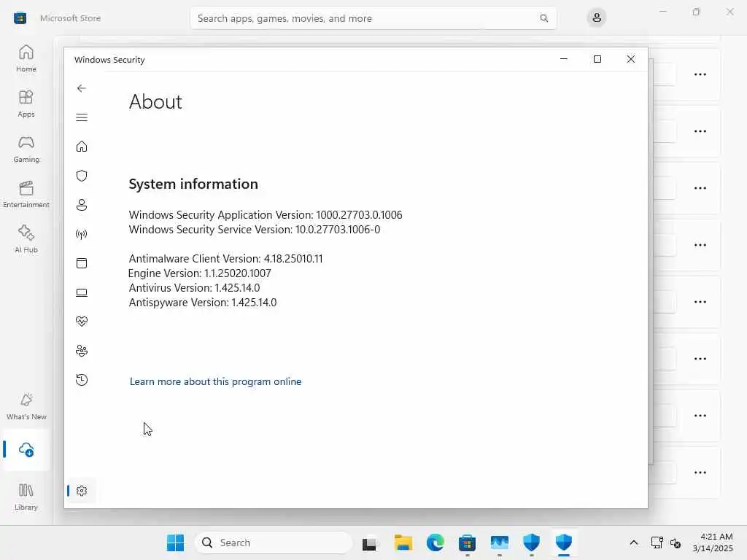This screenshot has height=560, width=747.
Task: Open Microsoft Store Library
Action: (26, 497)
